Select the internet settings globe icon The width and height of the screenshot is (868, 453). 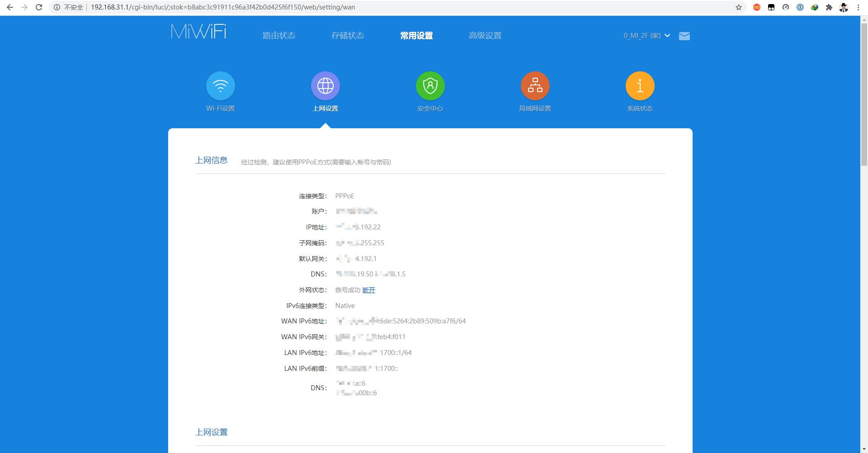click(325, 86)
